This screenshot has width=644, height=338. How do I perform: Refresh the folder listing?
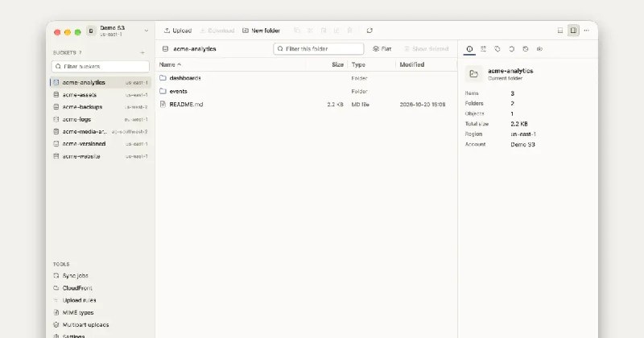pos(369,31)
